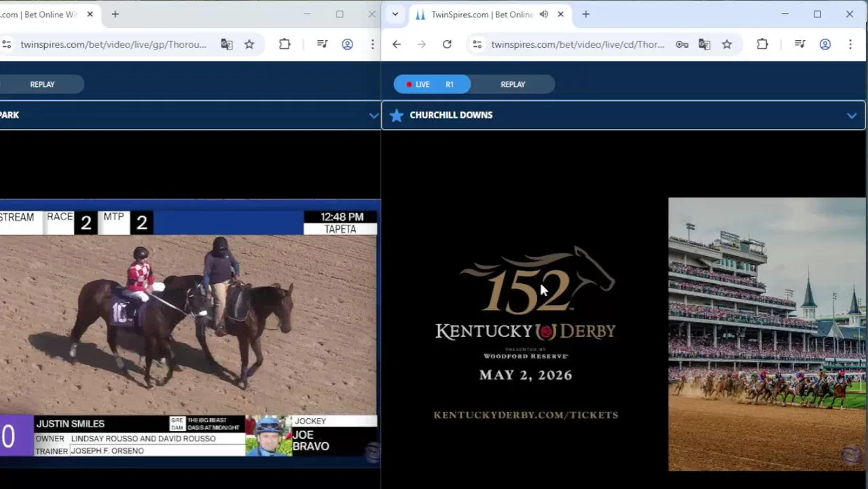Close the Bet Online tab in left window
The image size is (868, 489).
(90, 14)
